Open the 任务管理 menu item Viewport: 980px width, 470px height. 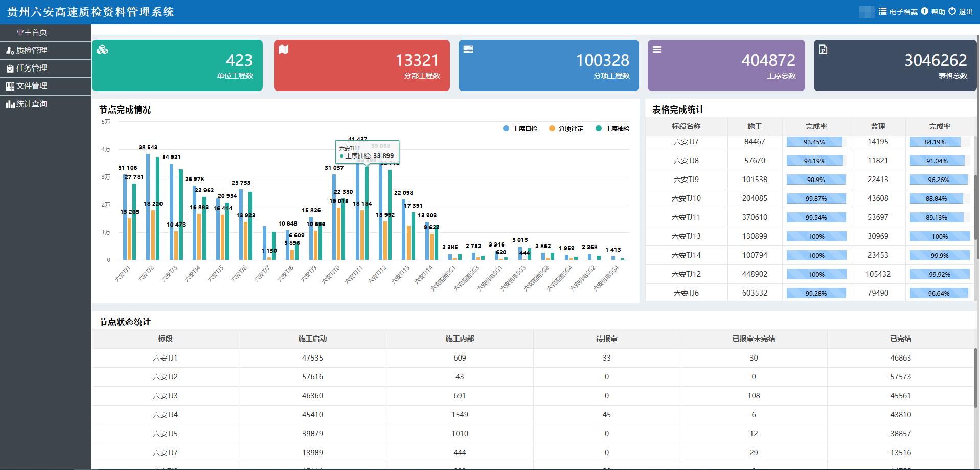[x=32, y=68]
